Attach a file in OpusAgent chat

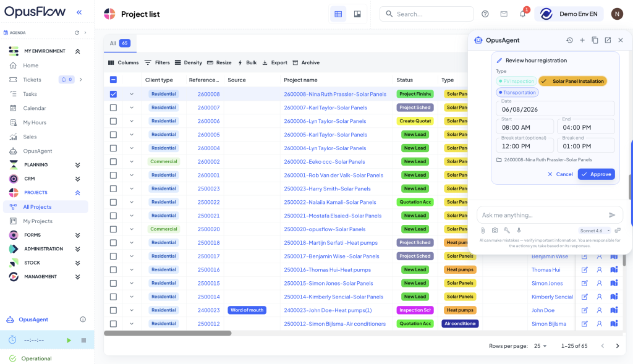[x=483, y=231]
